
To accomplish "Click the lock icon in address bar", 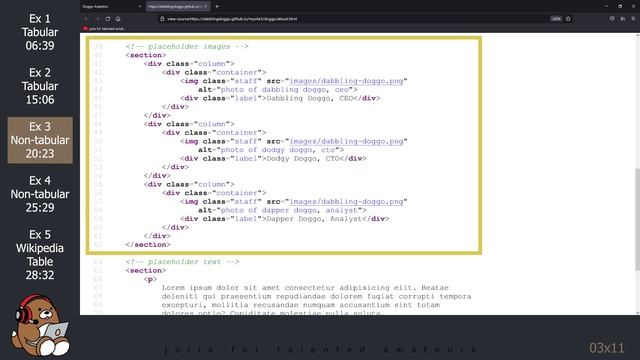I will tap(162, 19).
